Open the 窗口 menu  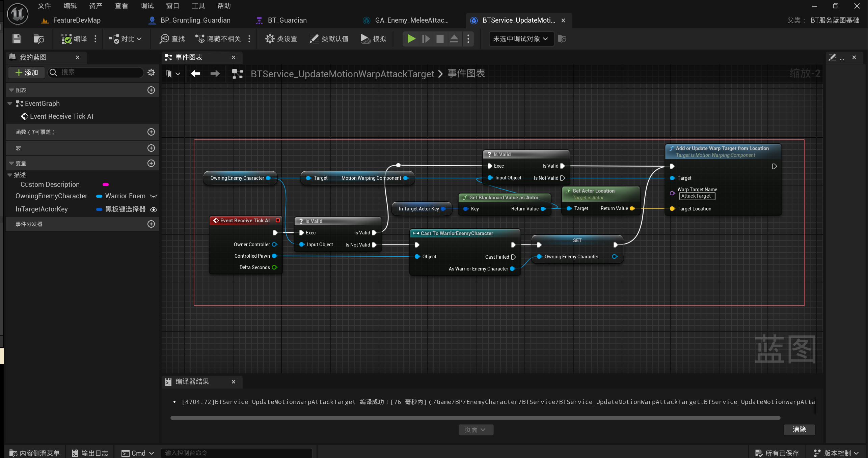coord(172,6)
